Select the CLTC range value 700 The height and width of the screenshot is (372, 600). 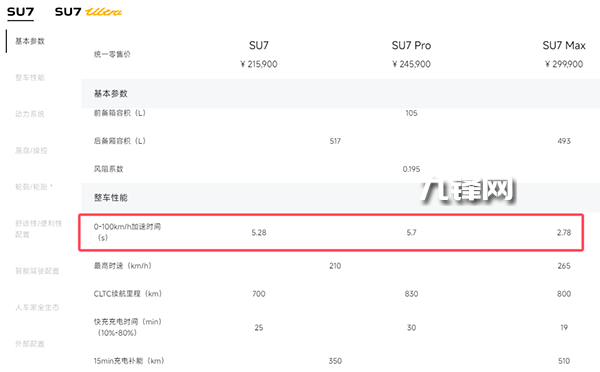point(259,294)
